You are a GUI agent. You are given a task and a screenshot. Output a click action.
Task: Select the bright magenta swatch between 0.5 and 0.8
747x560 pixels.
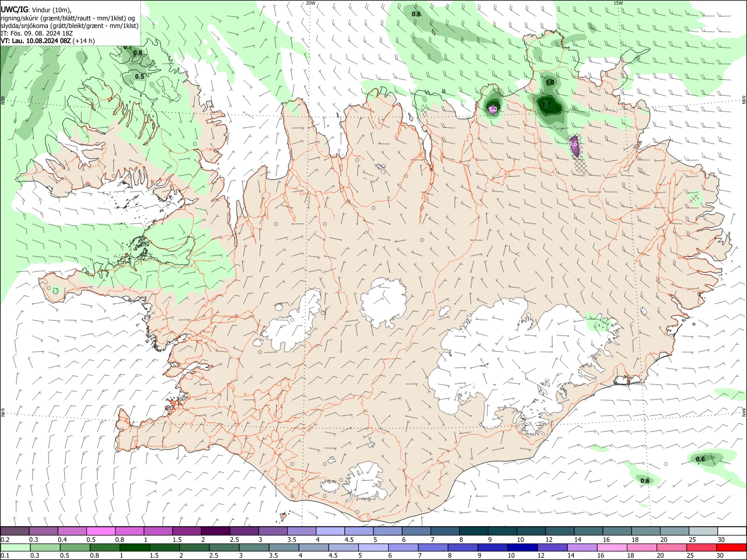click(102, 531)
